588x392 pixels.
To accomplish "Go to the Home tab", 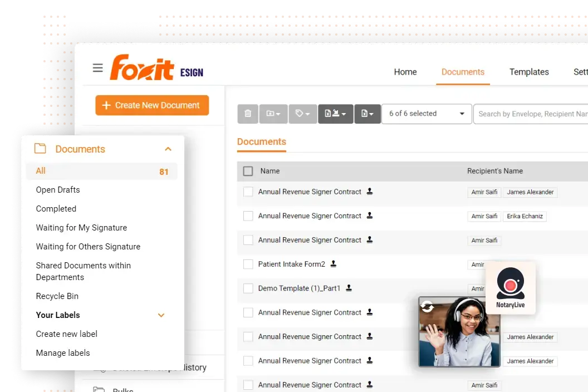I will tap(405, 72).
